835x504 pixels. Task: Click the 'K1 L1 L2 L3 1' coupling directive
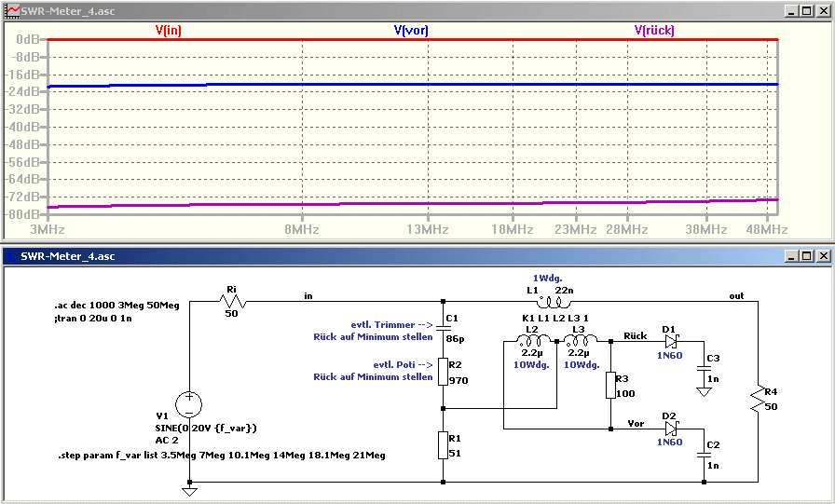click(x=554, y=319)
